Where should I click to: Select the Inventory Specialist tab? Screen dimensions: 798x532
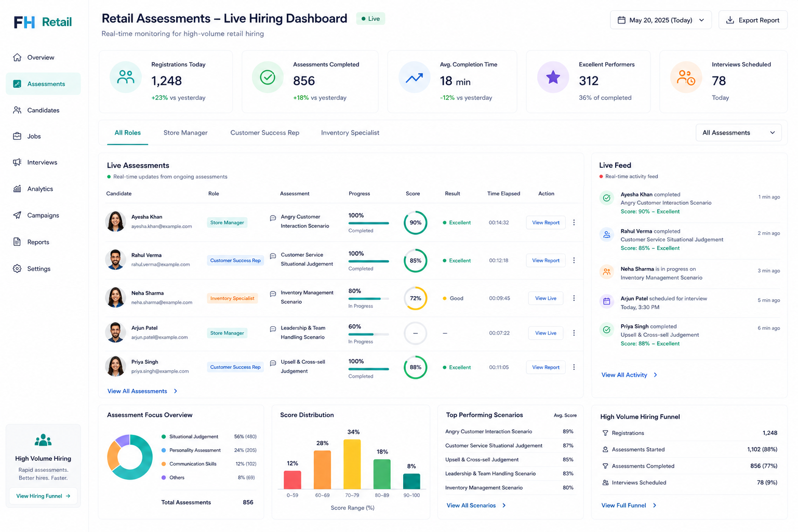[350, 132]
